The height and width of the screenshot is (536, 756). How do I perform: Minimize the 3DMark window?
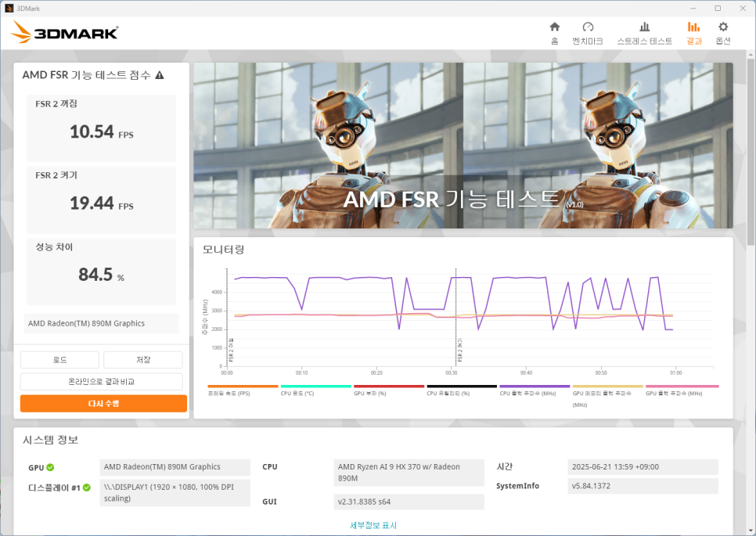[x=693, y=8]
